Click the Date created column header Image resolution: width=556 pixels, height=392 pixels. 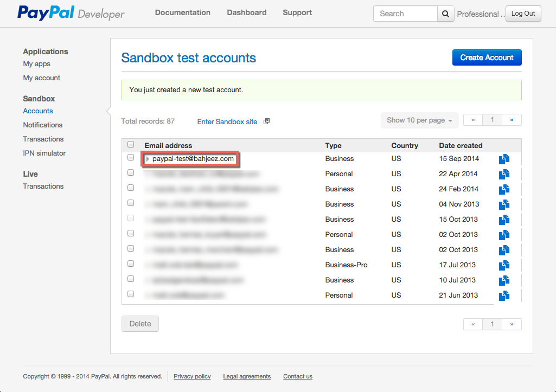(461, 145)
